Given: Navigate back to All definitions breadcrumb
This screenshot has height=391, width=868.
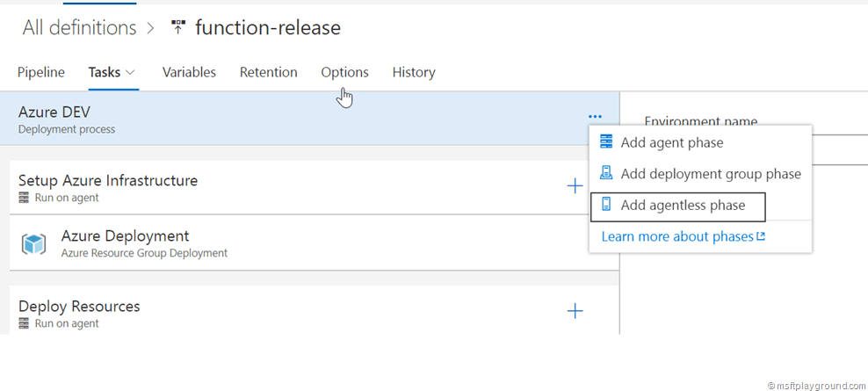Looking at the screenshot, I should point(79,28).
